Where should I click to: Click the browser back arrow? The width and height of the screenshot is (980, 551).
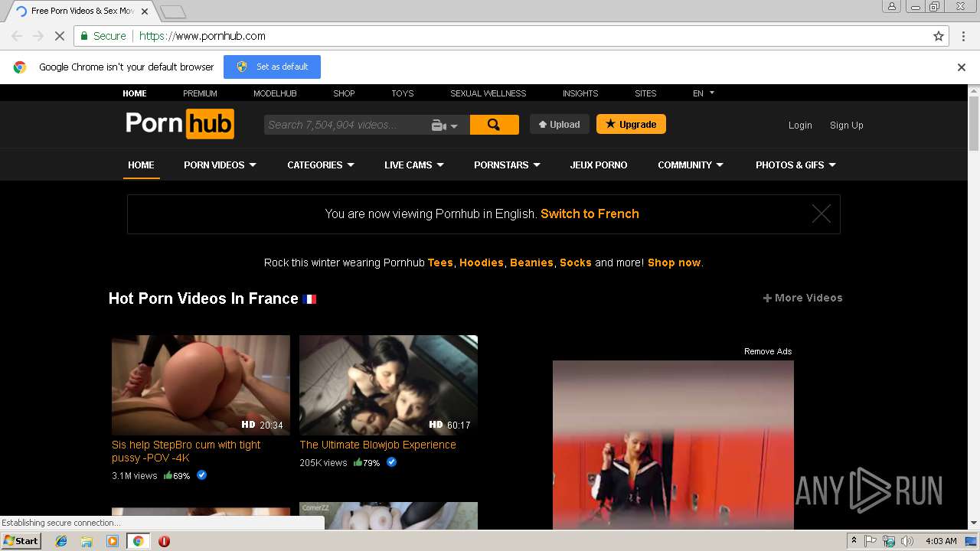coord(17,36)
